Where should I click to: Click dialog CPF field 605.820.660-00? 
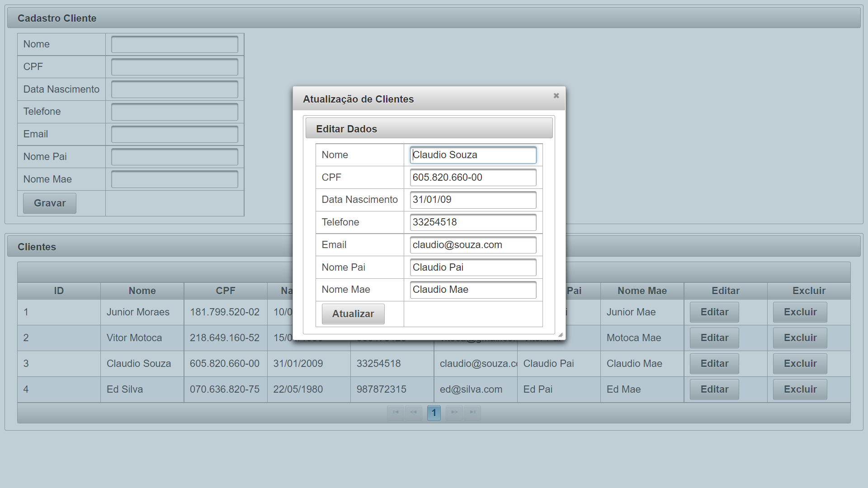473,178
